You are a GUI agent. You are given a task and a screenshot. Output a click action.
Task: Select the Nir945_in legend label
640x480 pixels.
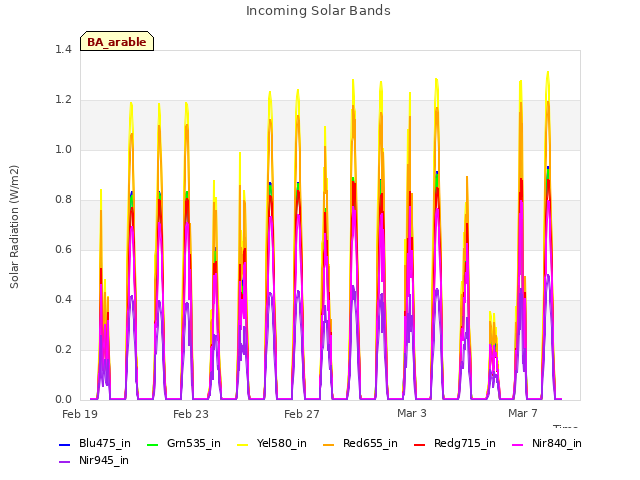point(104,460)
